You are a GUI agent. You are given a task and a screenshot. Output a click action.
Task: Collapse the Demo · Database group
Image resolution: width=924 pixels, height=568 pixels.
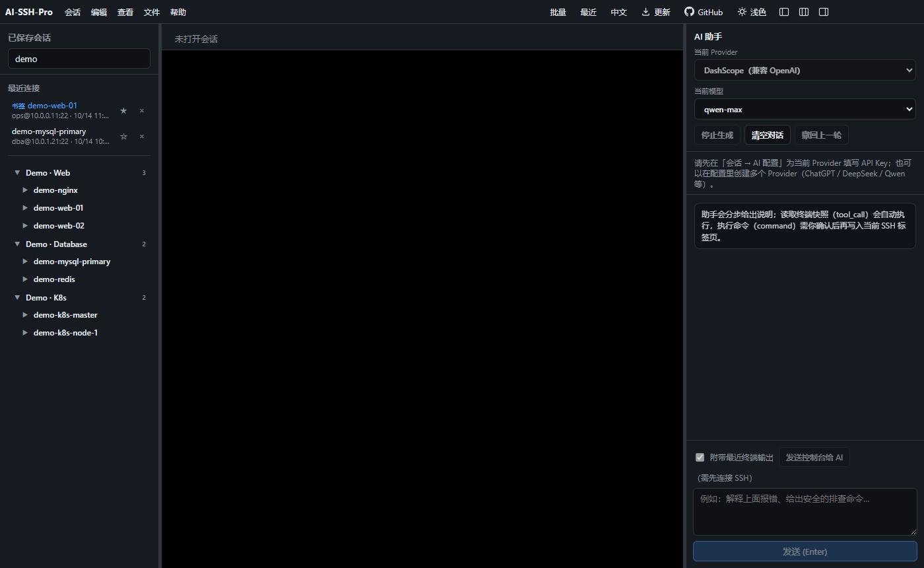point(17,244)
